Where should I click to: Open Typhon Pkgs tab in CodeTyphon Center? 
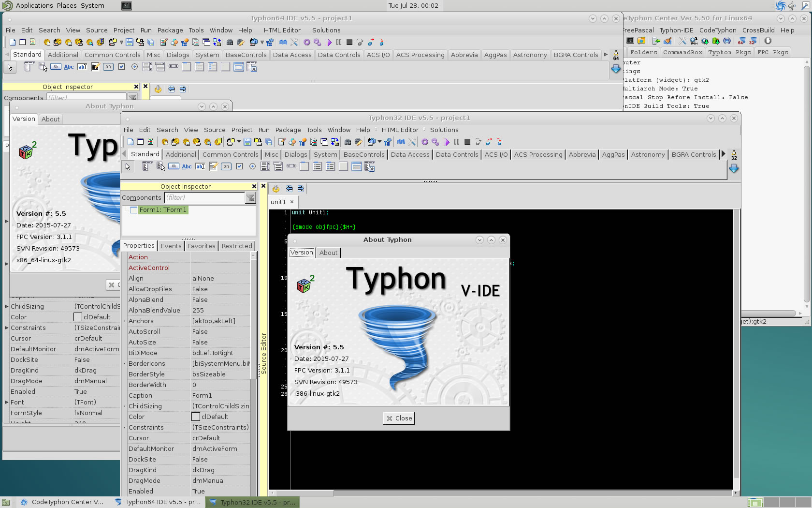[729, 52]
